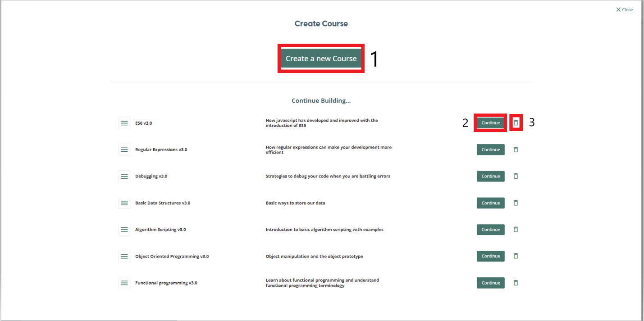
Task: Continue building the ES6 v3.0 course
Action: (490, 123)
